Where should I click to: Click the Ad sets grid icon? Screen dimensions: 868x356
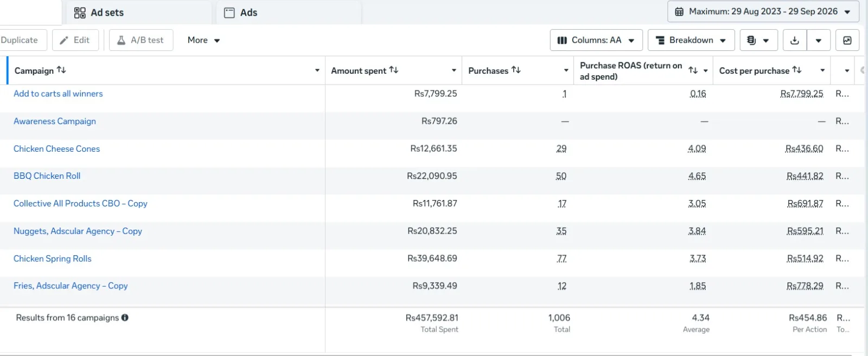(x=80, y=12)
